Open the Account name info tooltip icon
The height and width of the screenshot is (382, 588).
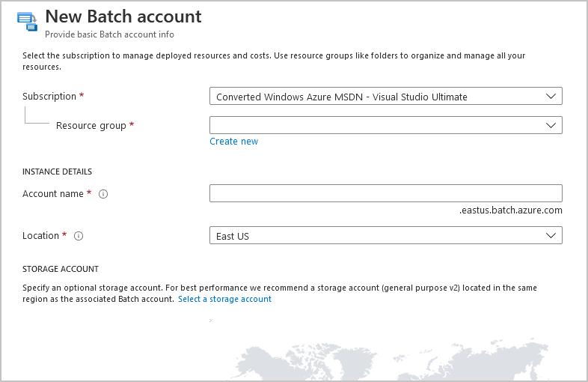[x=103, y=194]
